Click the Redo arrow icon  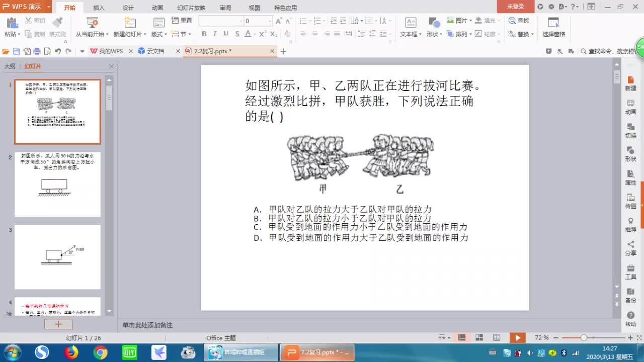(x=68, y=51)
